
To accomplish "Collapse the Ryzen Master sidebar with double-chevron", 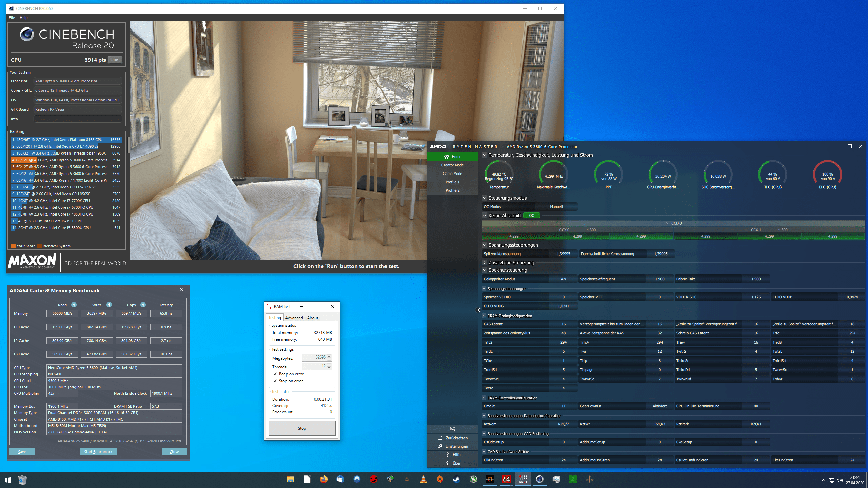I will [478, 310].
